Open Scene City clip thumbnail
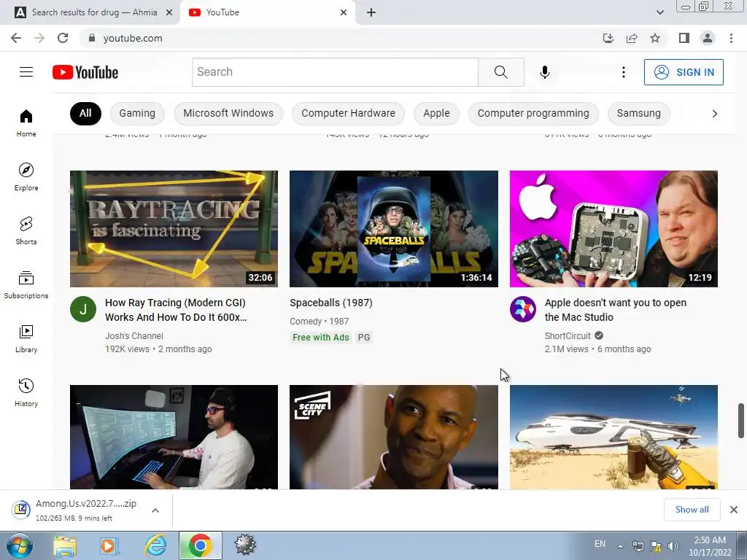This screenshot has width=747, height=560. [393, 437]
